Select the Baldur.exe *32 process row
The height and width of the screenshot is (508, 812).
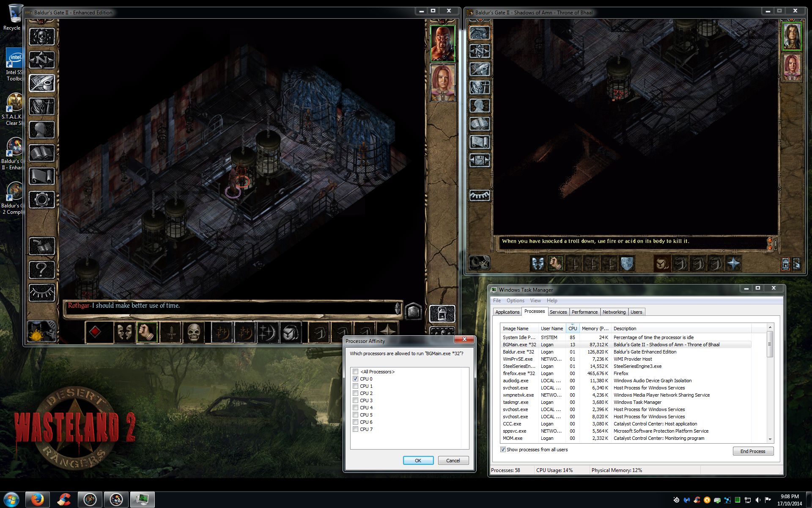coord(626,352)
